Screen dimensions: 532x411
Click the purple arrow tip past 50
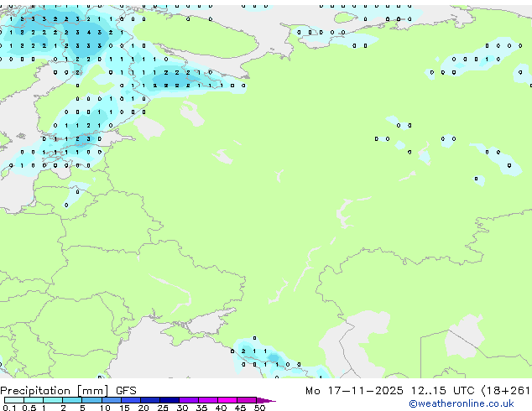[266, 400]
